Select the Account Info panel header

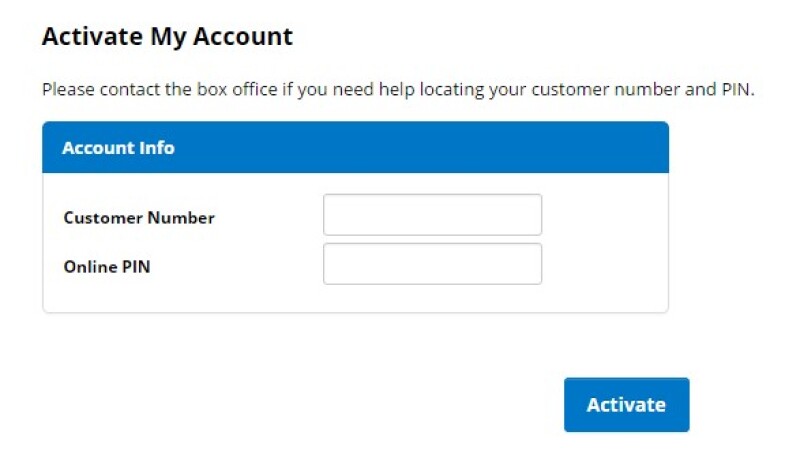pyautogui.click(x=355, y=148)
